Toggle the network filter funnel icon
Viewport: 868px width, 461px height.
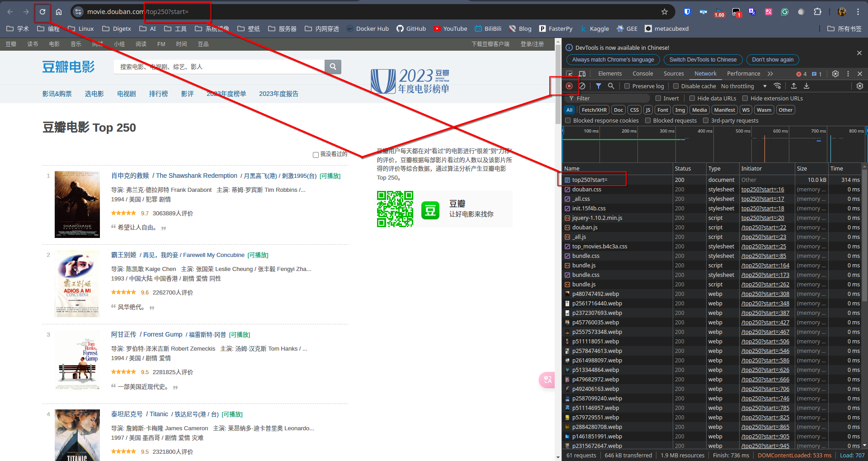click(x=598, y=86)
